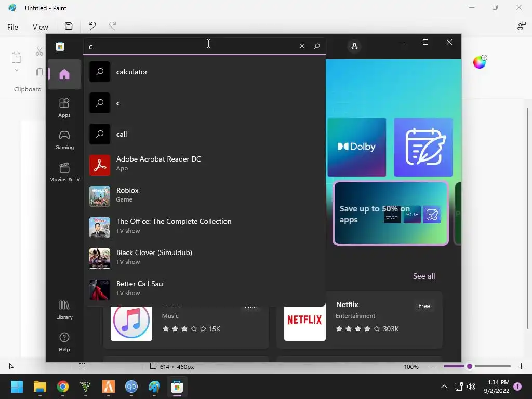Expand the Paste dropdown arrow in Paint
Screen dimensions: 532x399
pos(16,70)
